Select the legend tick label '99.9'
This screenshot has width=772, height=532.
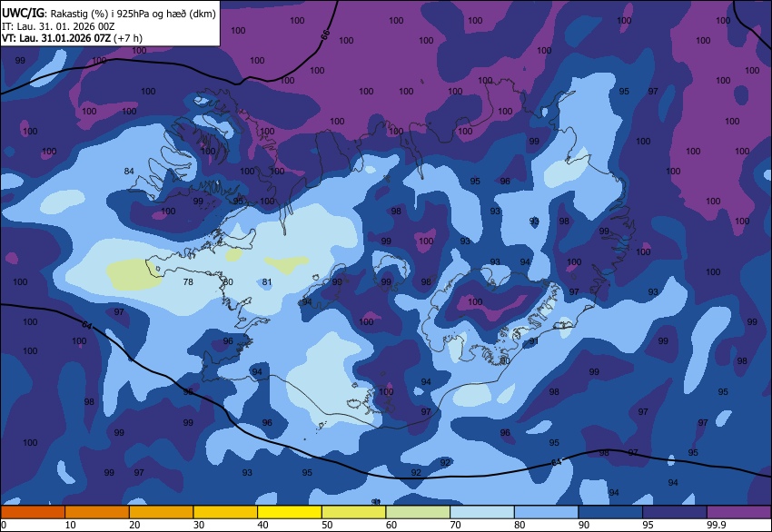click(x=717, y=525)
